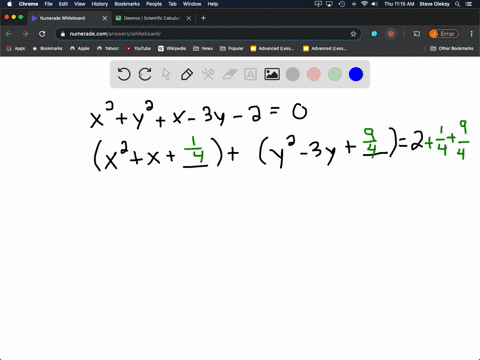Open the Apple bookmark
The image size is (480, 360).
click(x=80, y=48)
